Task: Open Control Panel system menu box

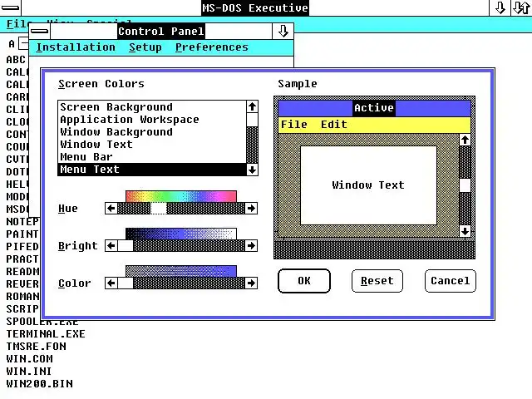Action: tap(40, 32)
